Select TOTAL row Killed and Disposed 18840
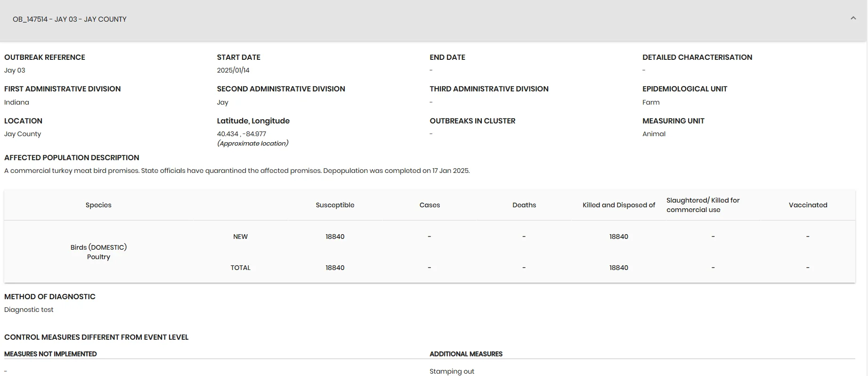 [x=619, y=268]
